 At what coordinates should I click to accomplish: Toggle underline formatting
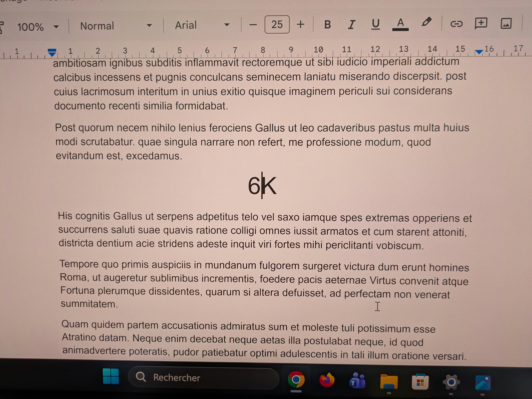tap(376, 24)
